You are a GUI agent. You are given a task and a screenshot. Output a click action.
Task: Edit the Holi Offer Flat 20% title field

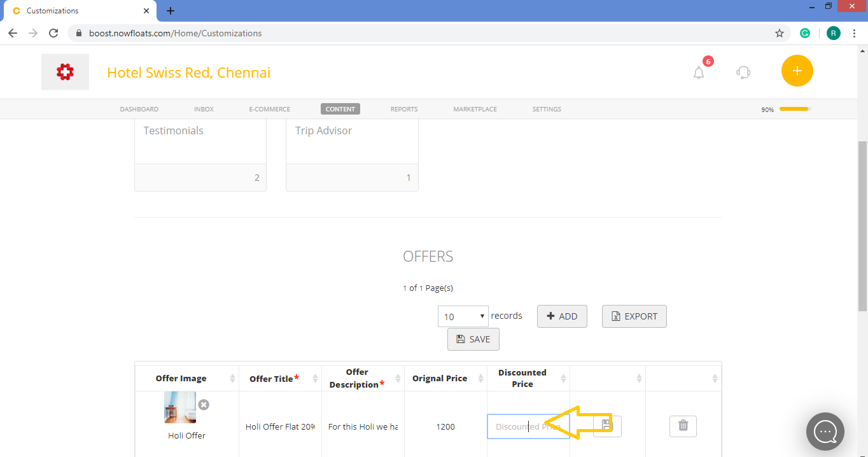(280, 426)
